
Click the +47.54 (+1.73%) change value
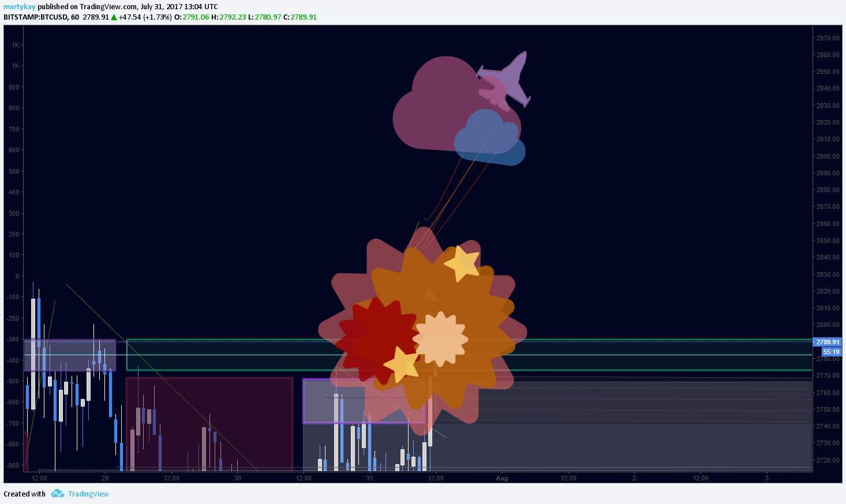click(x=145, y=17)
